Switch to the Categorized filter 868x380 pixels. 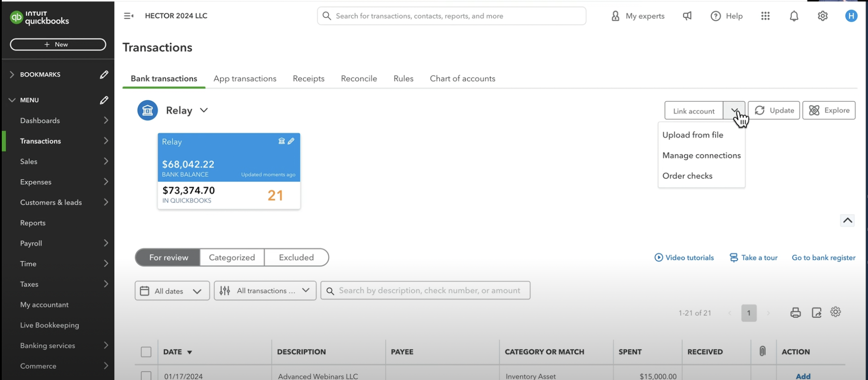tap(232, 258)
